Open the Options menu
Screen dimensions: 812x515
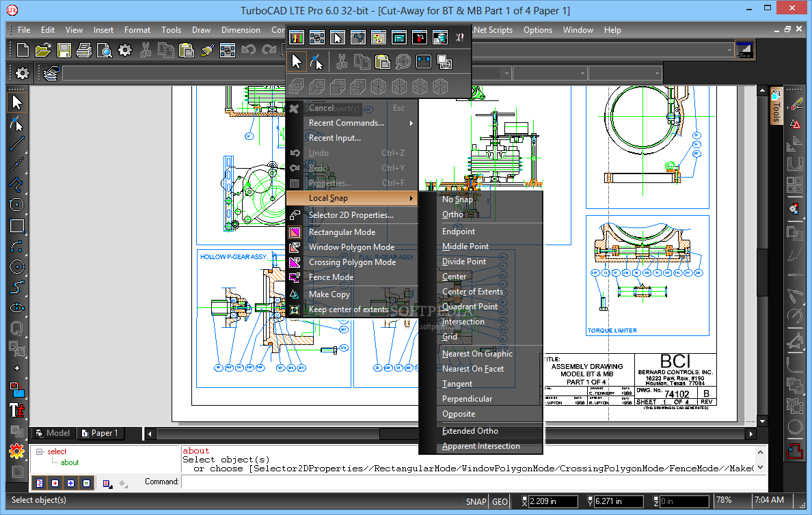[x=537, y=30]
